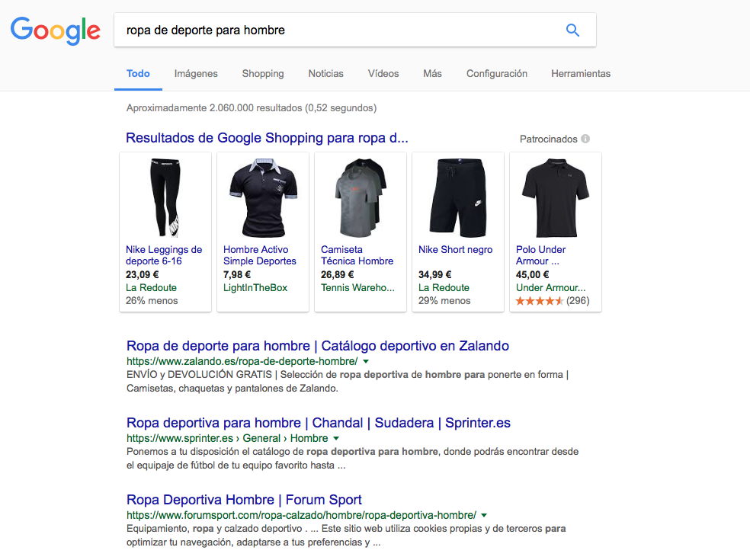Click the forumsport.com green URL
Image resolution: width=750 pixels, height=560 pixels.
pyautogui.click(x=301, y=516)
